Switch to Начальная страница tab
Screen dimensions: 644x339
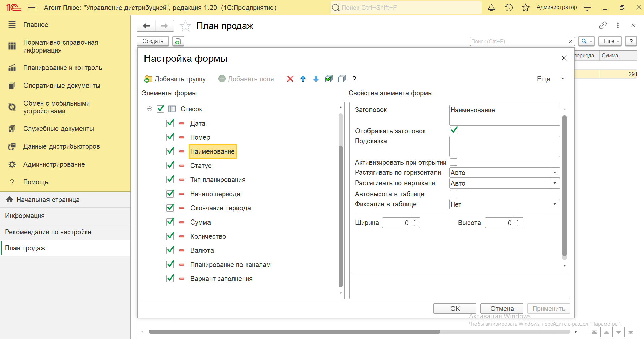[x=48, y=200]
